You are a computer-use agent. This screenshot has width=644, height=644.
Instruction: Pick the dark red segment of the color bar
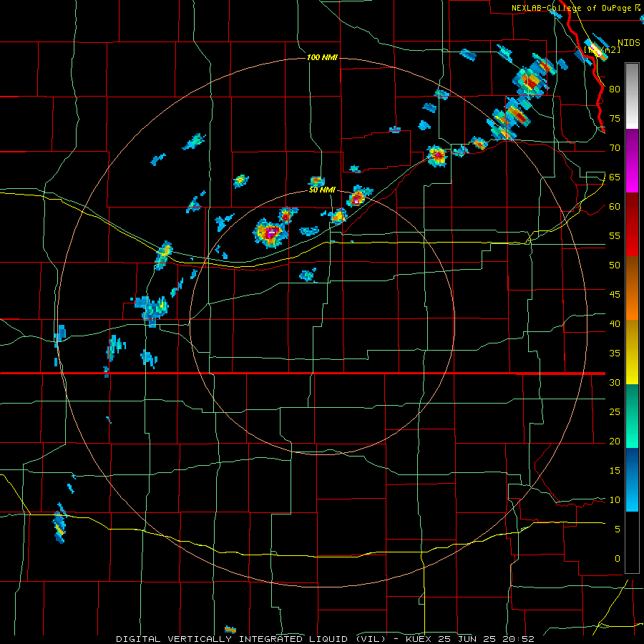point(632,225)
